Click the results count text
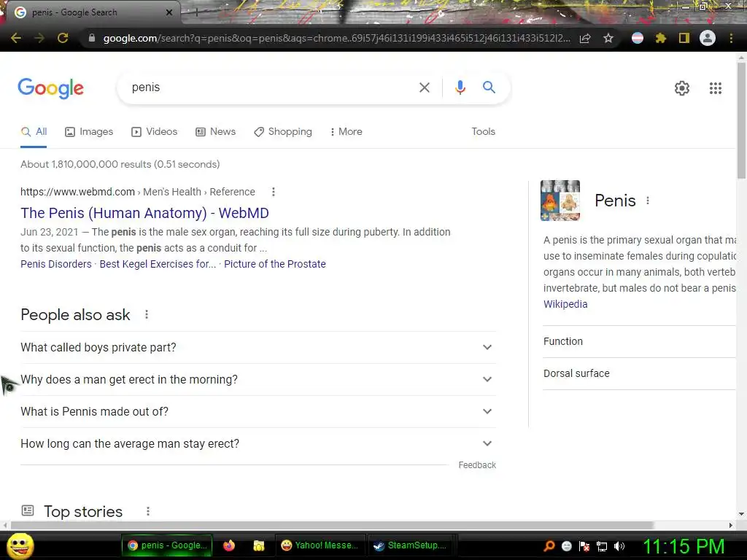The width and height of the screenshot is (747, 560). click(120, 164)
